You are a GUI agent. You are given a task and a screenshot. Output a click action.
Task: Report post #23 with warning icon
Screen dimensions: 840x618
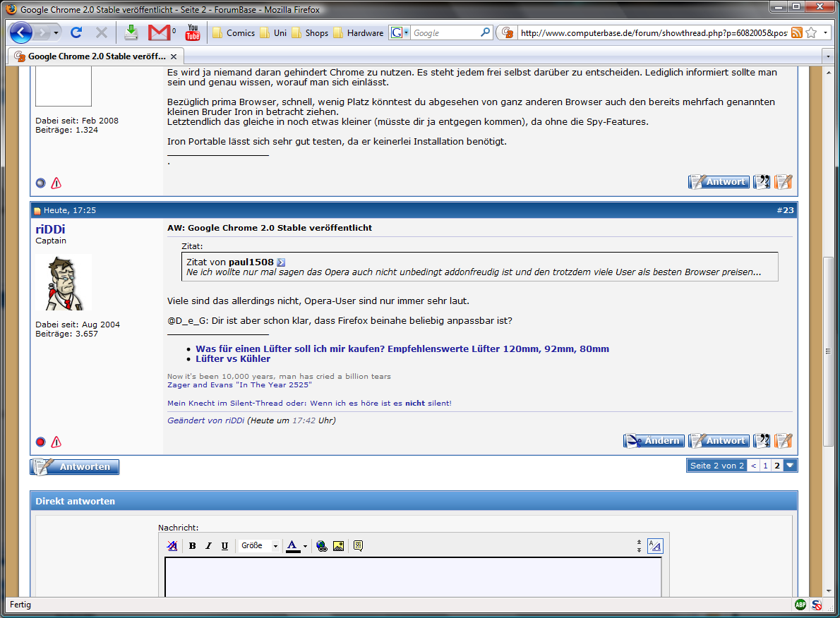(x=56, y=442)
